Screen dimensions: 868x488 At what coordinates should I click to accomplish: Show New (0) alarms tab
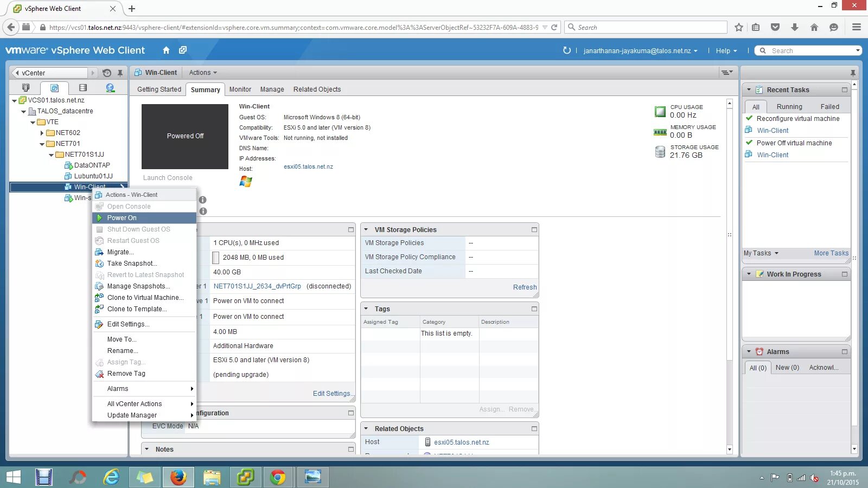(787, 368)
